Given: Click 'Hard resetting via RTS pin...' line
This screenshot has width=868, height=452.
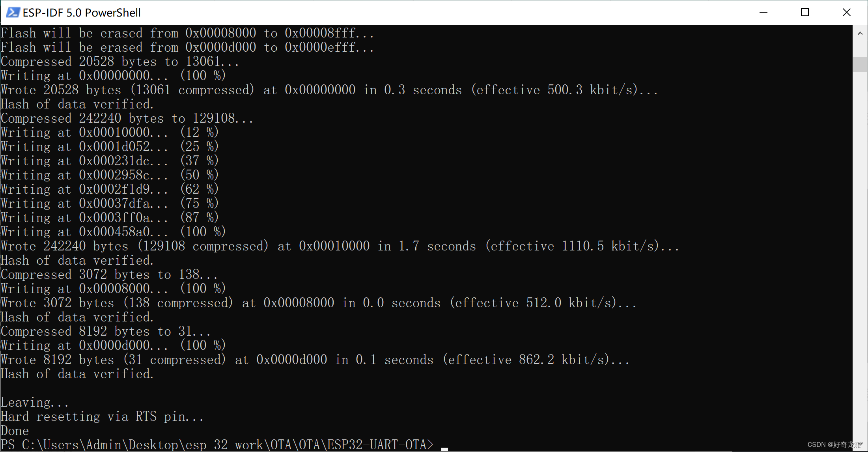Looking at the screenshot, I should pyautogui.click(x=102, y=417).
